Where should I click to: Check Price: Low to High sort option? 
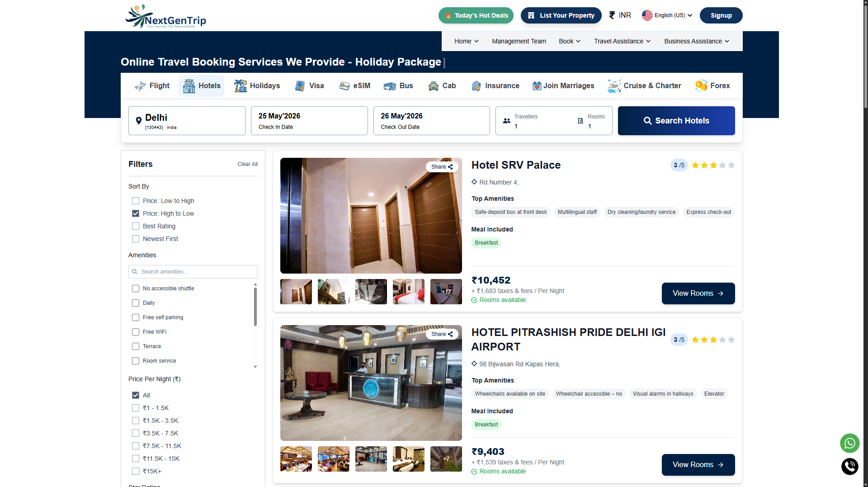pos(136,201)
